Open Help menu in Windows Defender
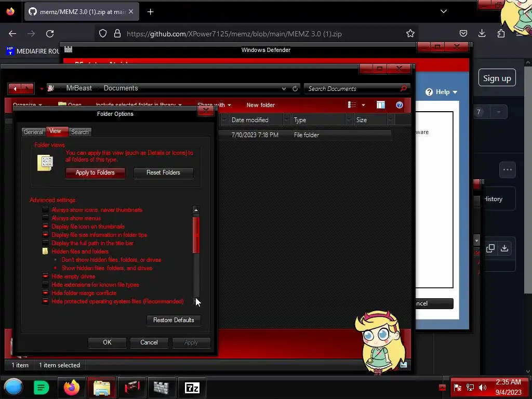Screen dimensions: 532x399 [x=442, y=92]
